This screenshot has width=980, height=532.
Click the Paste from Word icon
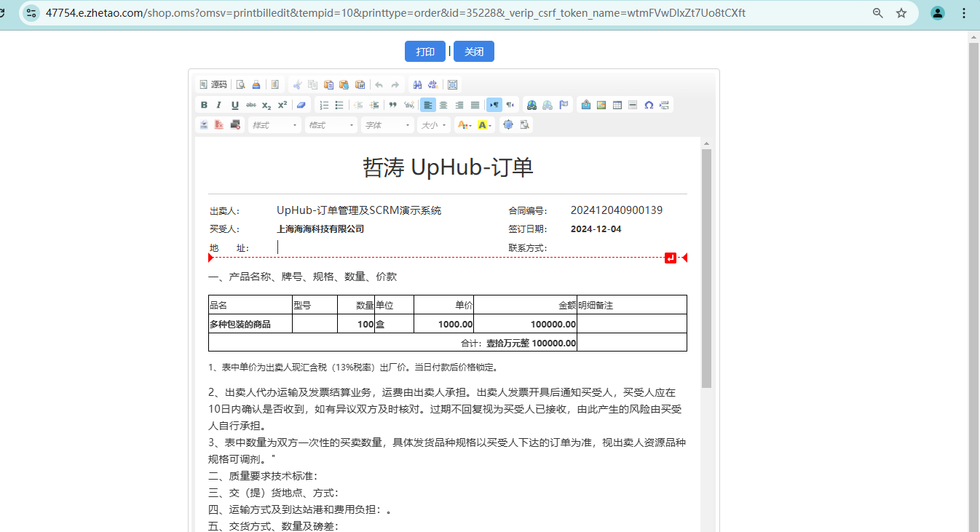pos(360,84)
